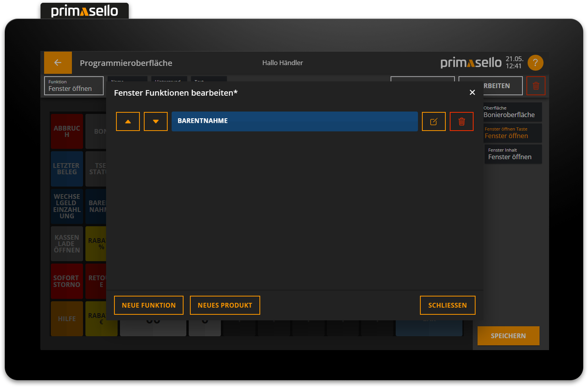Viewport: 588px width, 387px height.
Task: Close the Fenster Funktionen bearbeiten dialog
Action: [x=472, y=92]
